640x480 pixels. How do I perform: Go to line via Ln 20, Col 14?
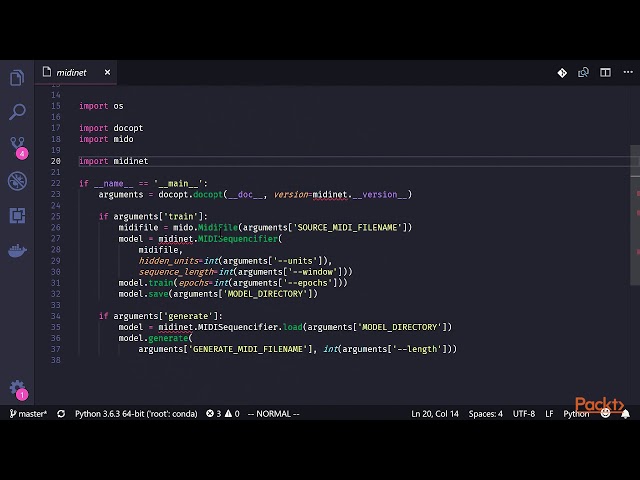[435, 414]
